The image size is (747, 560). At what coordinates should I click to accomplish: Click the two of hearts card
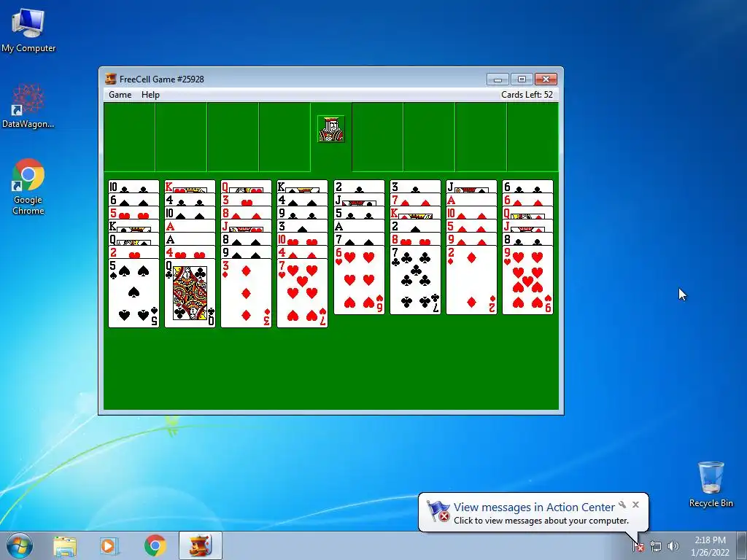tap(133, 252)
